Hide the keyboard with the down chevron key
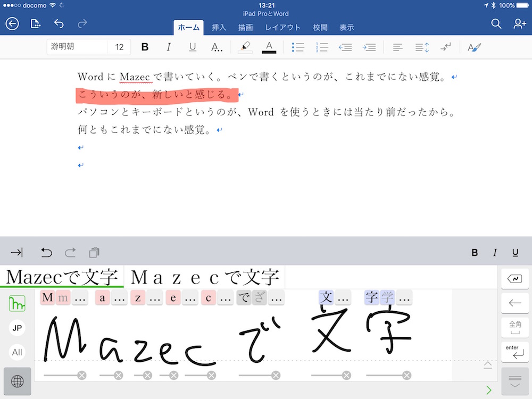Image resolution: width=532 pixels, height=399 pixels. point(514,381)
